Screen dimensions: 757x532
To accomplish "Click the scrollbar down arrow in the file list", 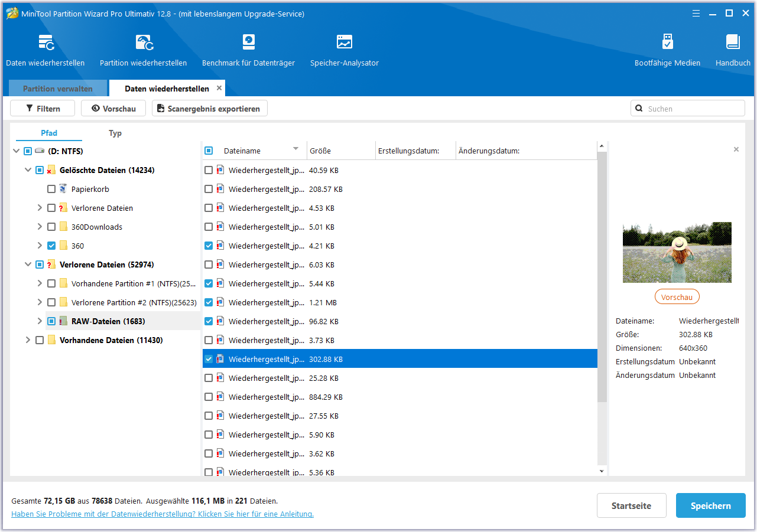I will tap(602, 471).
